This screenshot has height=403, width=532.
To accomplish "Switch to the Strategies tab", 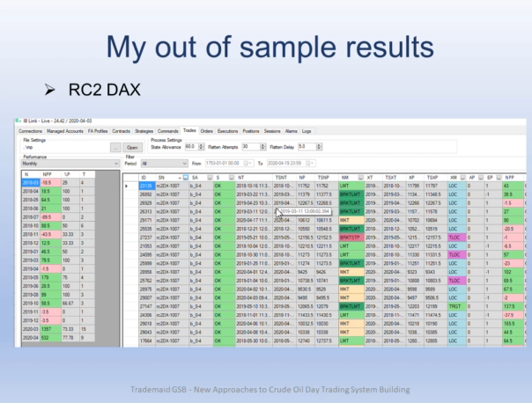I will pyautogui.click(x=144, y=130).
